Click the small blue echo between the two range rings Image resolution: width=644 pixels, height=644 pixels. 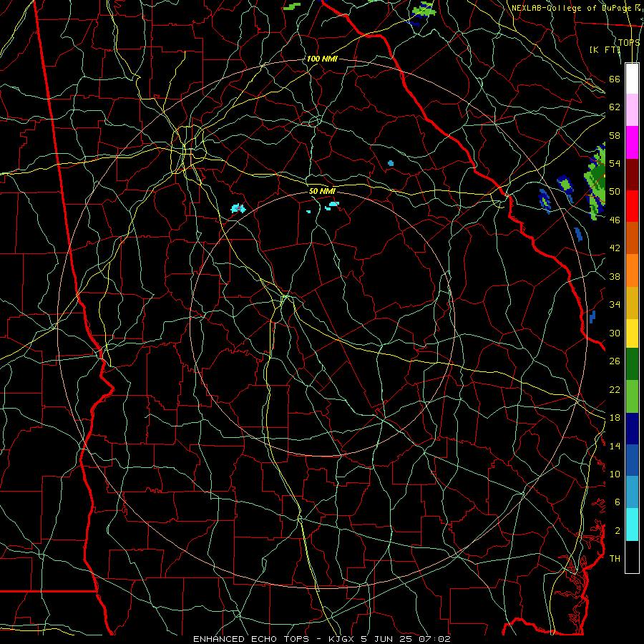coord(391,163)
